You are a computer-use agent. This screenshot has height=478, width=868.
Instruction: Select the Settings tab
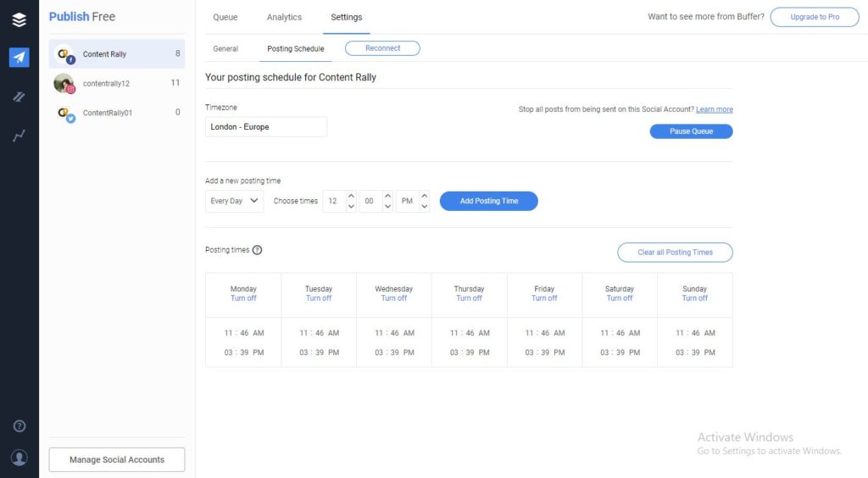[x=347, y=17]
